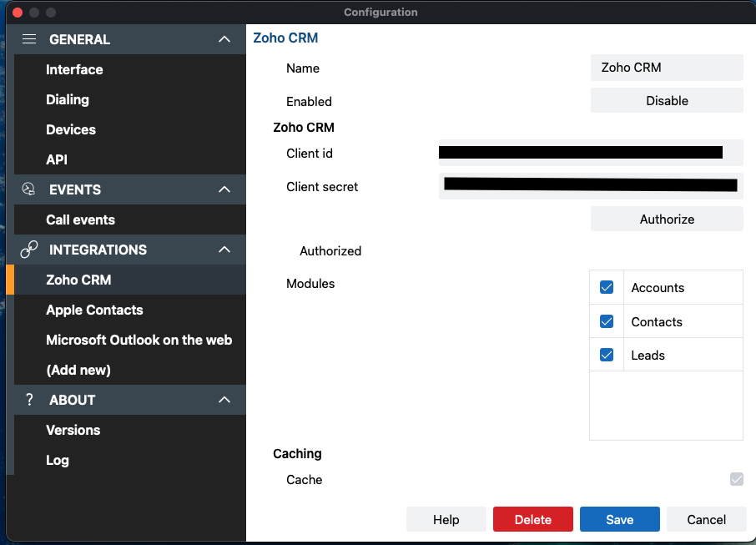
Task: Select Zoho CRM in the sidebar
Action: pos(130,280)
